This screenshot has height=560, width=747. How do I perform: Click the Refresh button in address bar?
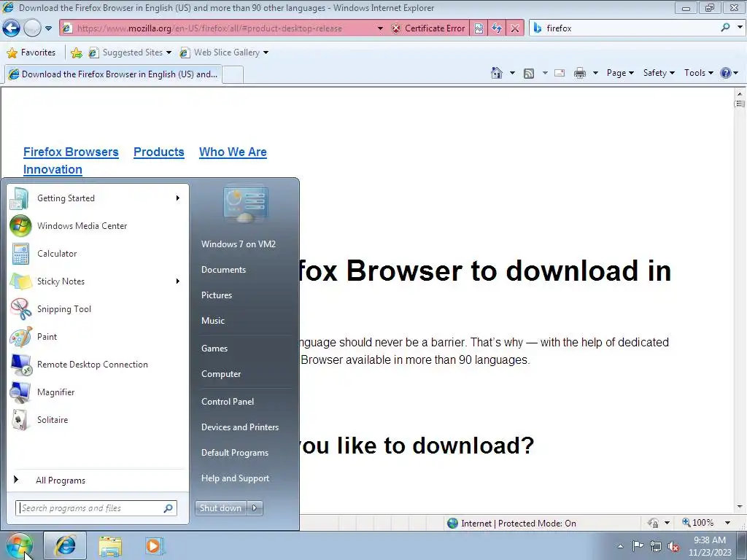497,28
